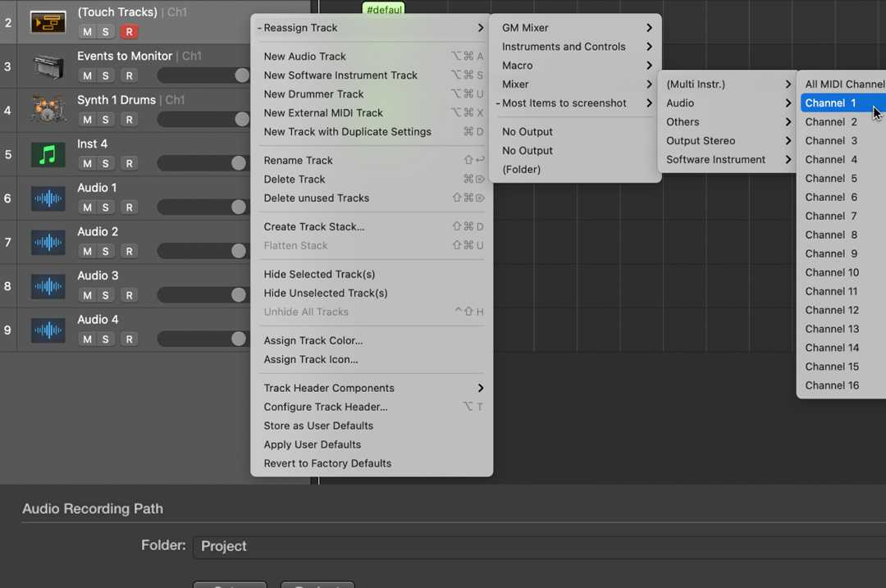The width and height of the screenshot is (886, 588).
Task: Click the green #default marker label
Action: [383, 10]
